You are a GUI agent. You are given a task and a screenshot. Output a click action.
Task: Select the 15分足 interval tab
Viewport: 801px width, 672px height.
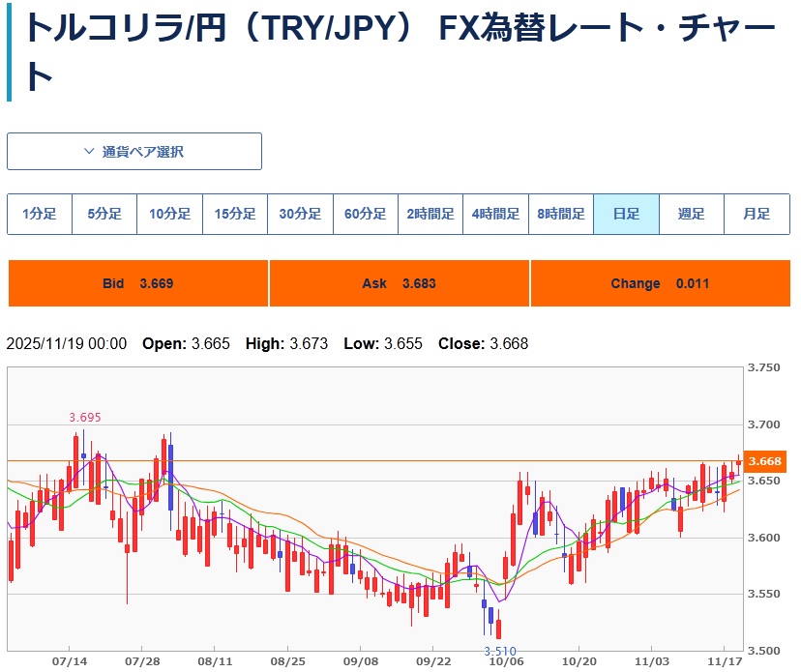pos(235,215)
